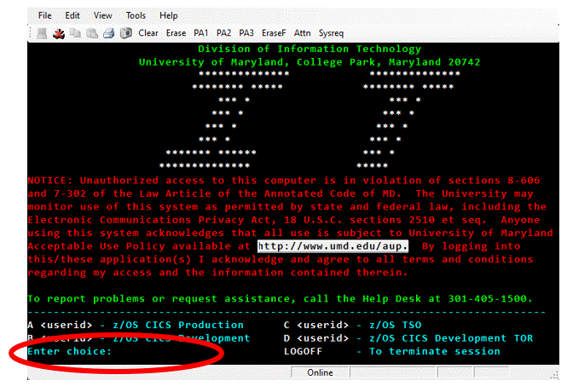Image resolution: width=567 pixels, height=392 pixels.
Task: Click the copy icon in toolbar
Action: tap(75, 33)
